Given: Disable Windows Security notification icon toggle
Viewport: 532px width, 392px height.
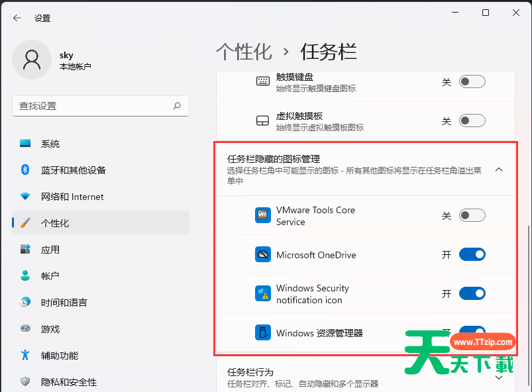Looking at the screenshot, I should tap(472, 293).
